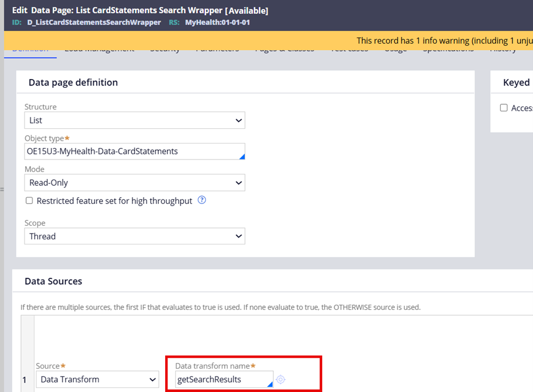Open the Structure List dropdown
This screenshot has height=392, width=533.
(x=134, y=120)
